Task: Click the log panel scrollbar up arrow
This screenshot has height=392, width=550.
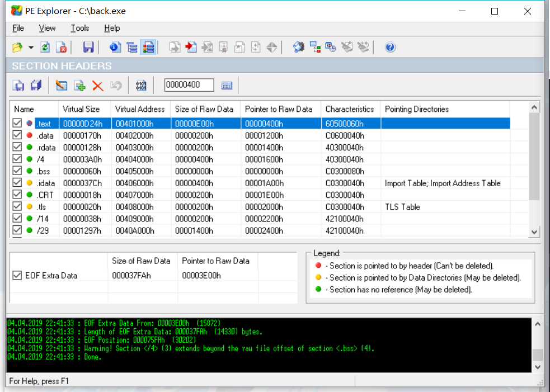Action: pyautogui.click(x=537, y=324)
